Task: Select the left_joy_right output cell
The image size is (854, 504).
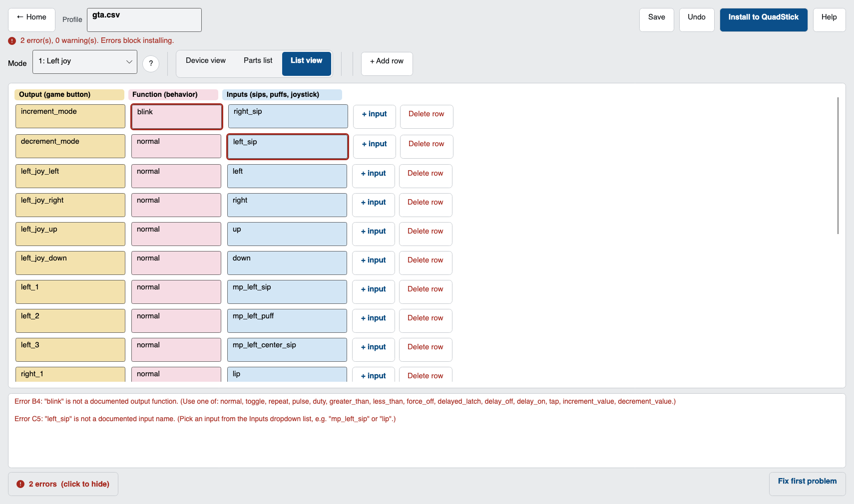Action: click(x=70, y=205)
